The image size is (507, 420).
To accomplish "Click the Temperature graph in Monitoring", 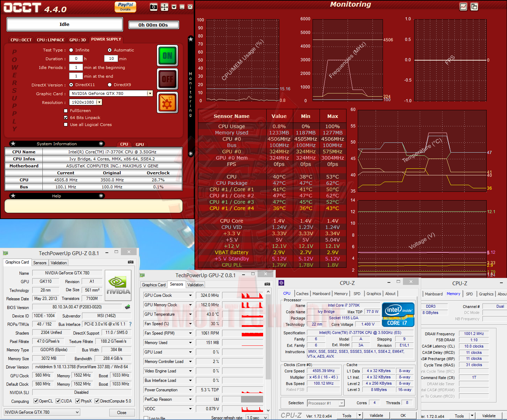I will tap(422, 150).
